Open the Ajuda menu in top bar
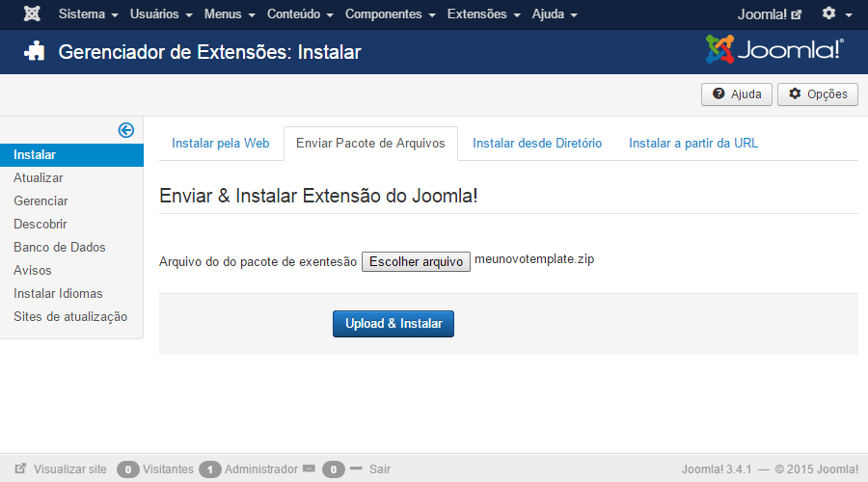This screenshot has width=868, height=482. (555, 13)
